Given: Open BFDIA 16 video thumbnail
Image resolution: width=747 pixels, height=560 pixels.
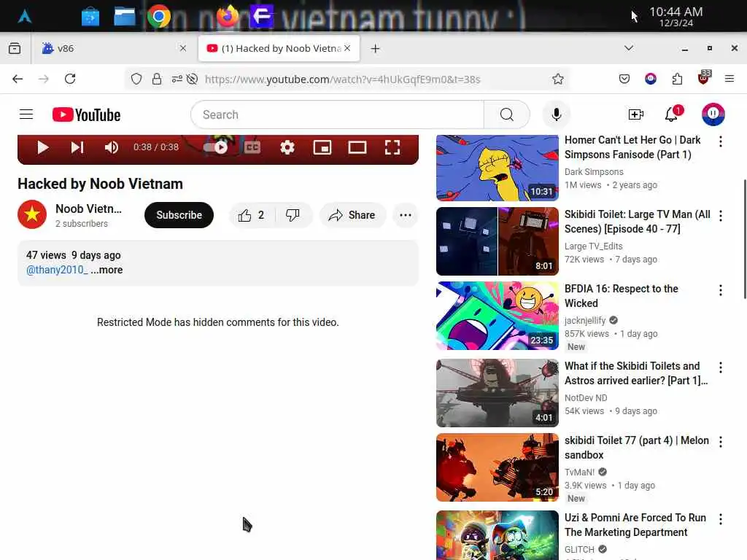Looking at the screenshot, I should 498,316.
